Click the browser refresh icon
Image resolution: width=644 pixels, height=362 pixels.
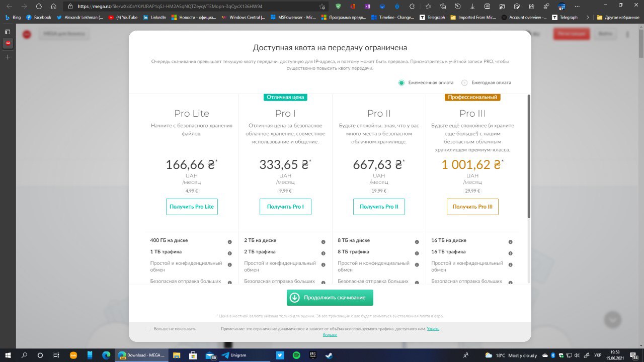click(x=39, y=7)
